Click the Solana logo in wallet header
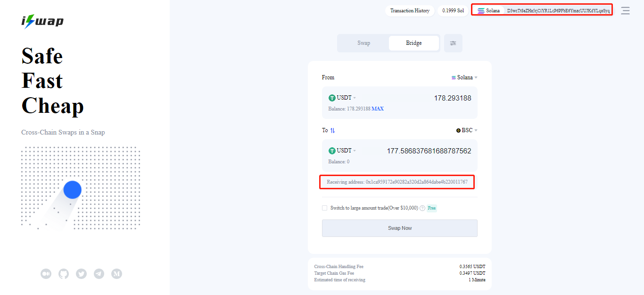The image size is (644, 295). tap(481, 10)
